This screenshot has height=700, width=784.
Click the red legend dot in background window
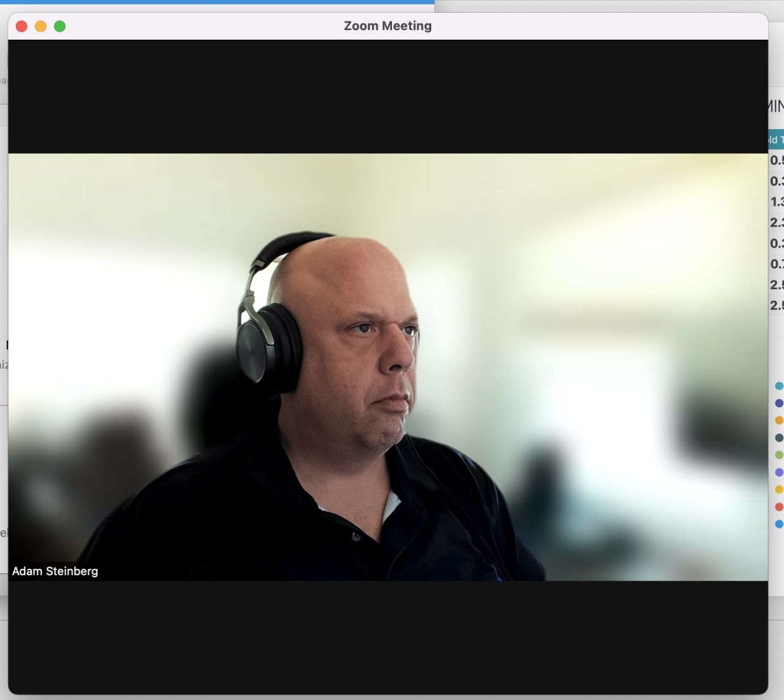pyautogui.click(x=779, y=506)
